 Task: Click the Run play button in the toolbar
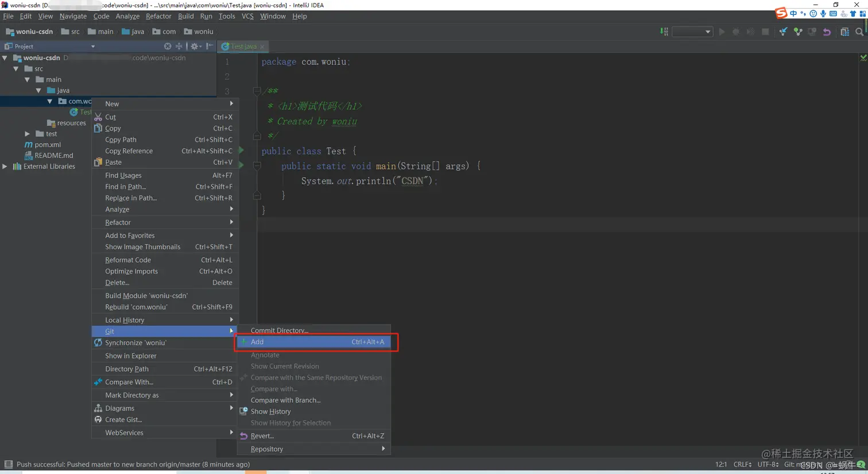click(722, 32)
